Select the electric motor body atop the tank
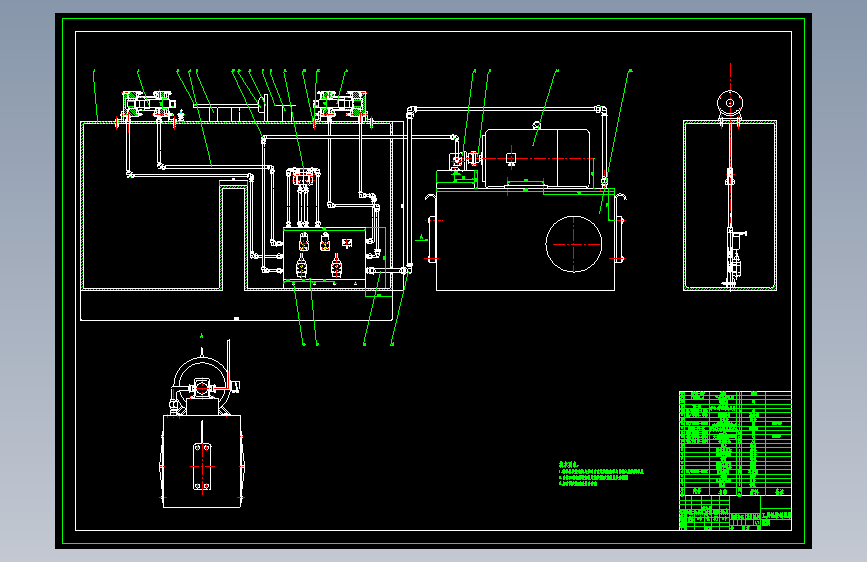The width and height of the screenshot is (867, 562). (x=537, y=159)
